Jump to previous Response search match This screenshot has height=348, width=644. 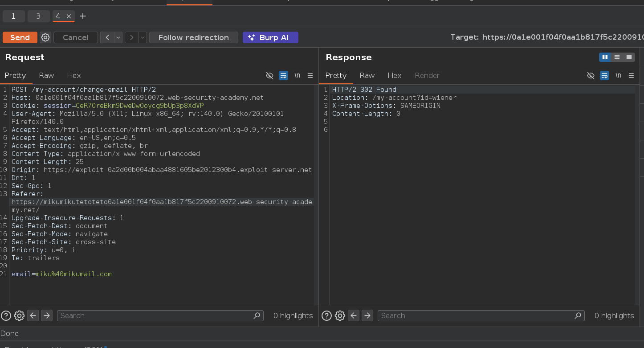pos(354,315)
